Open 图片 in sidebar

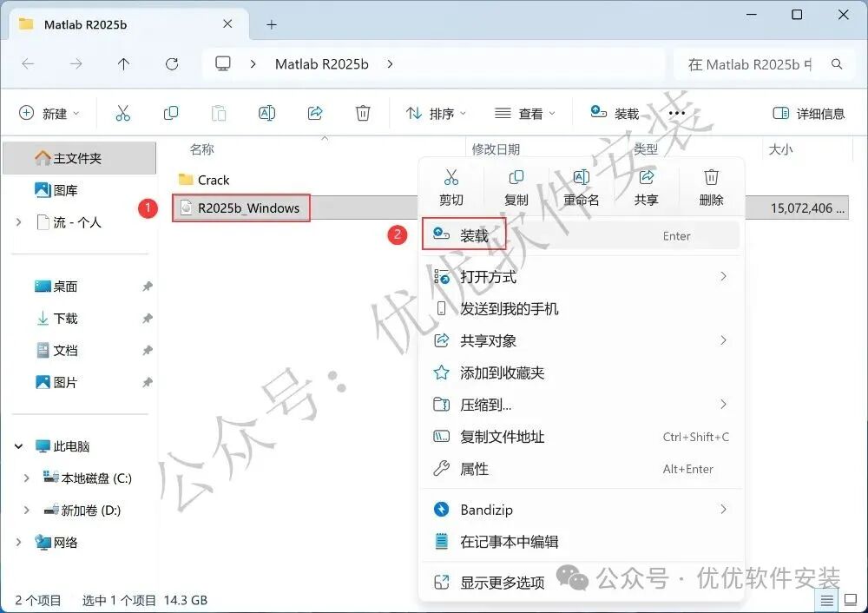(x=56, y=383)
